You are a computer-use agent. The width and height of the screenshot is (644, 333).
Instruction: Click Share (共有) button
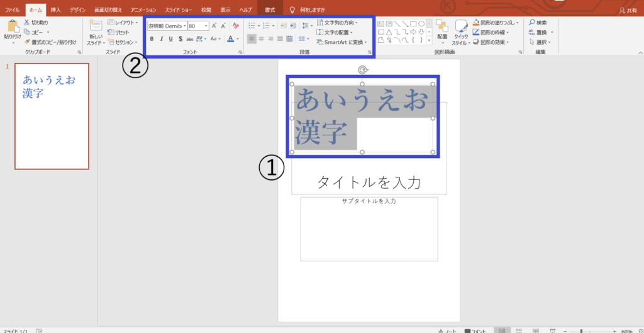[629, 10]
